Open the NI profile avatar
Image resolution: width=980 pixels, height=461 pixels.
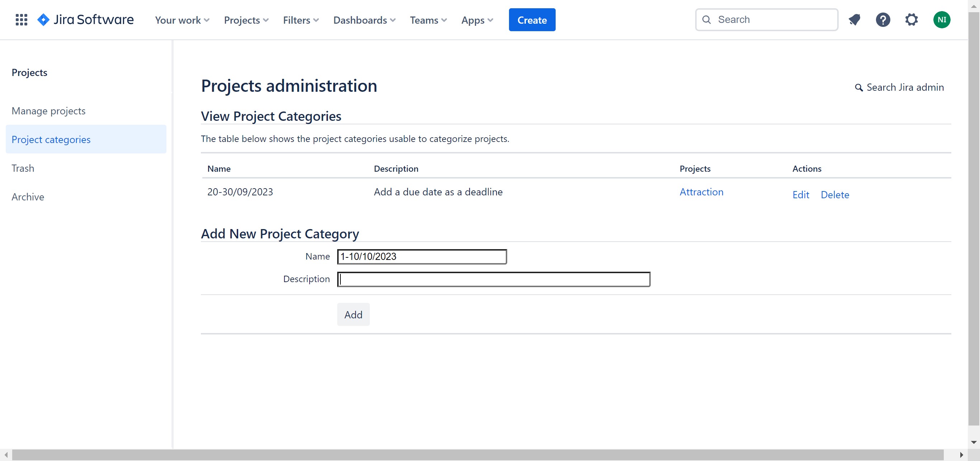tap(942, 20)
